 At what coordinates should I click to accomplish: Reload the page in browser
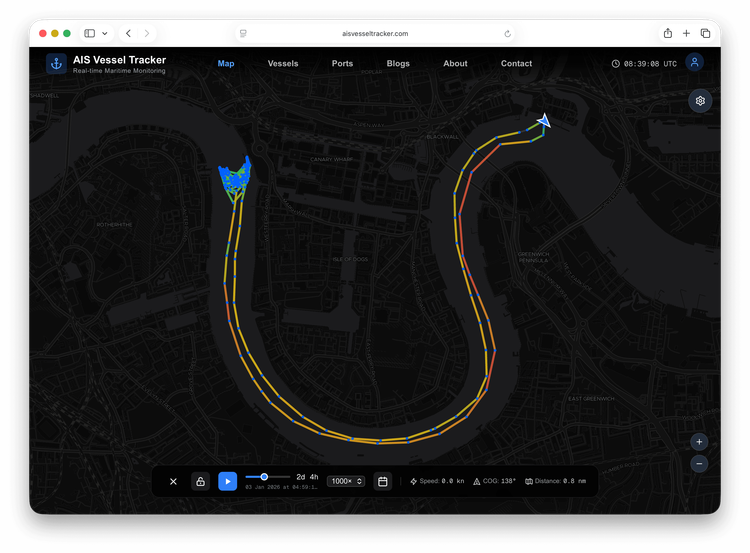point(507,33)
